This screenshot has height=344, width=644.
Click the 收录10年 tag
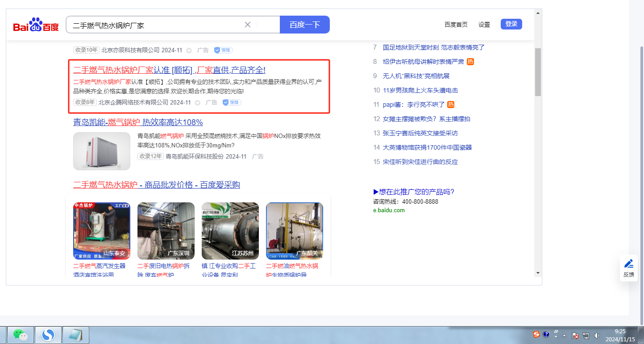86,50
